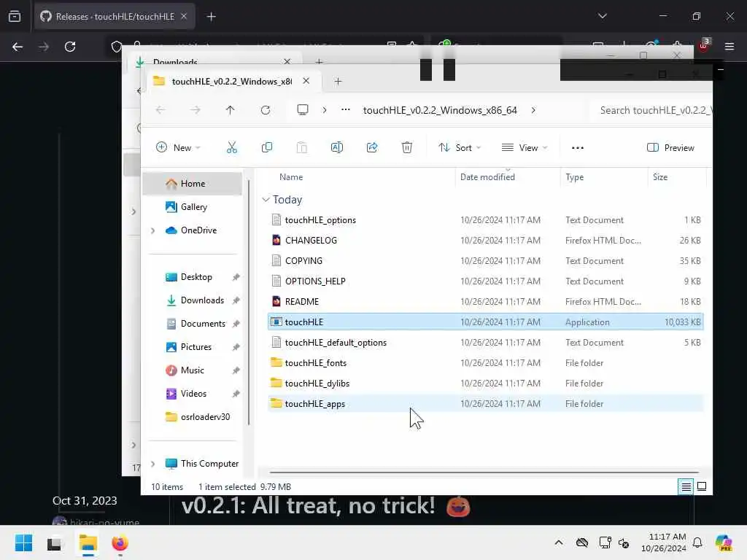The image size is (747, 560).
Task: Open Firefox from the taskbar
Action: click(120, 542)
